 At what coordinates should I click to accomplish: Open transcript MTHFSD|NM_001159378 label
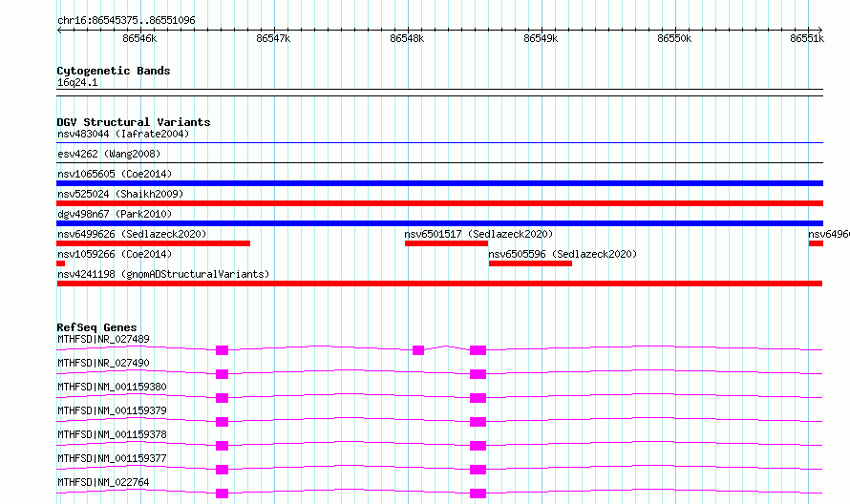point(112,434)
